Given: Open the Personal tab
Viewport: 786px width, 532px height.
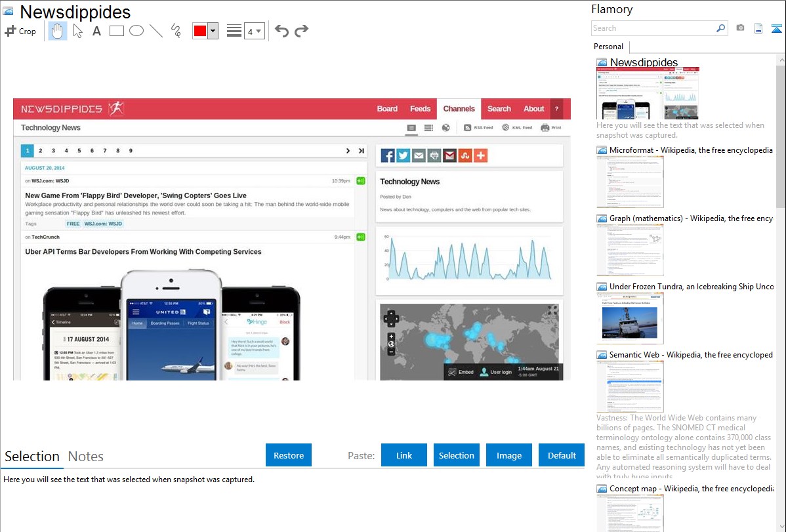Looking at the screenshot, I should [x=609, y=46].
